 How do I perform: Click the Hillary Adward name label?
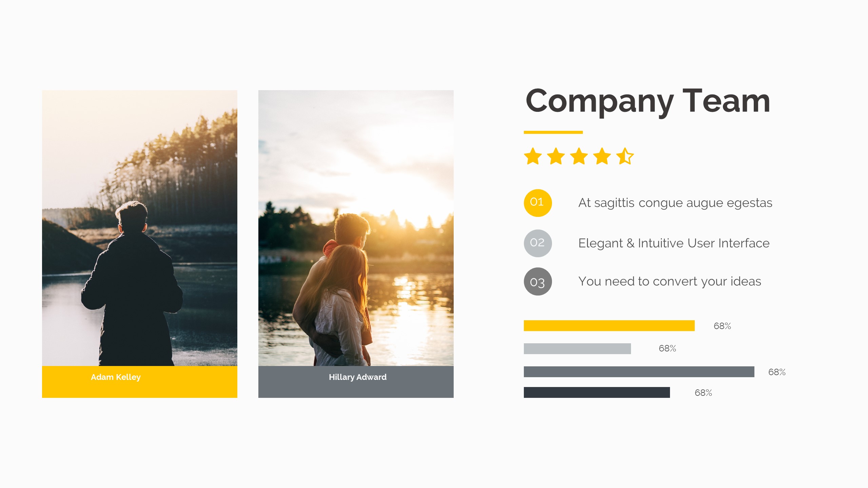pyautogui.click(x=358, y=377)
